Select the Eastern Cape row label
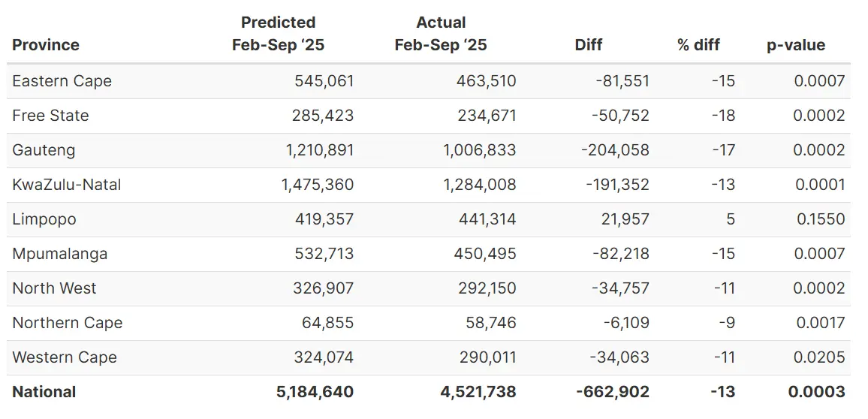 click(x=62, y=81)
